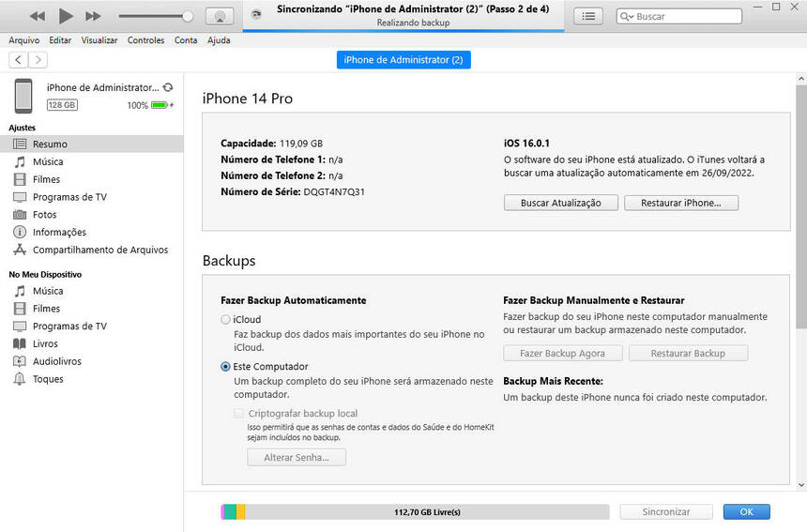This screenshot has height=532, width=807.
Task: Select Resumo in the sidebar
Action: 92,144
